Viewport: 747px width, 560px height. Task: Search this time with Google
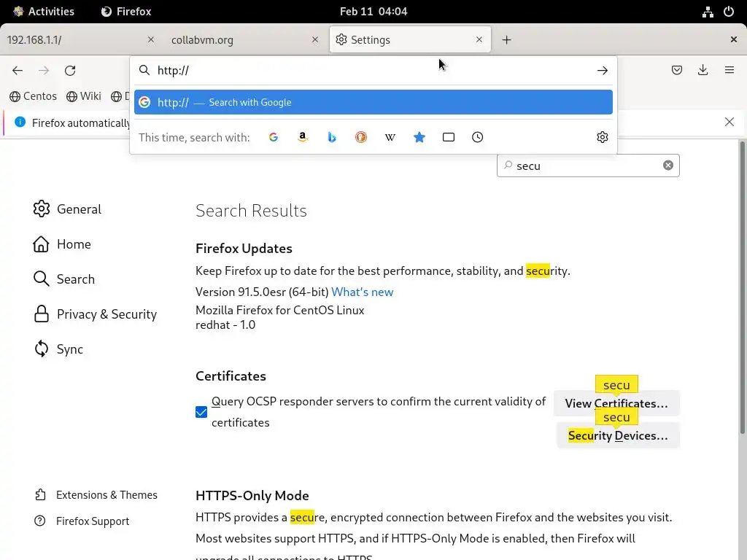click(274, 137)
